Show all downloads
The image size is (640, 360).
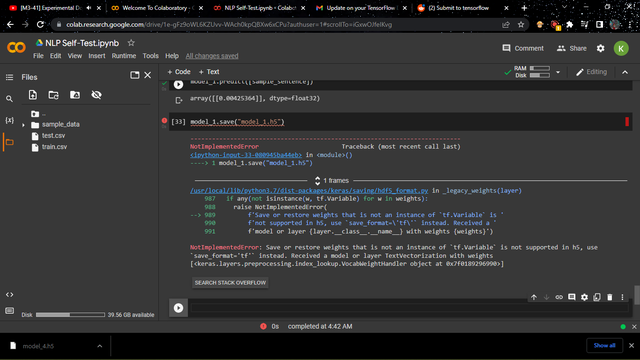(604, 345)
